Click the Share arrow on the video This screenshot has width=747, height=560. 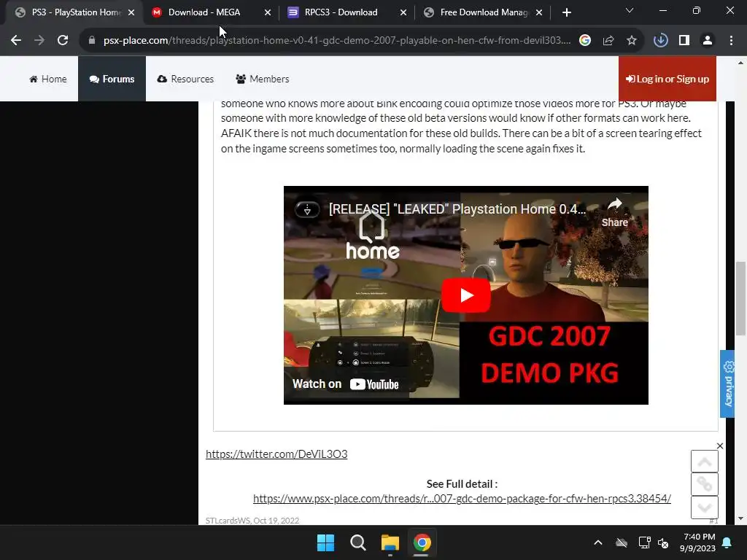[x=614, y=212]
